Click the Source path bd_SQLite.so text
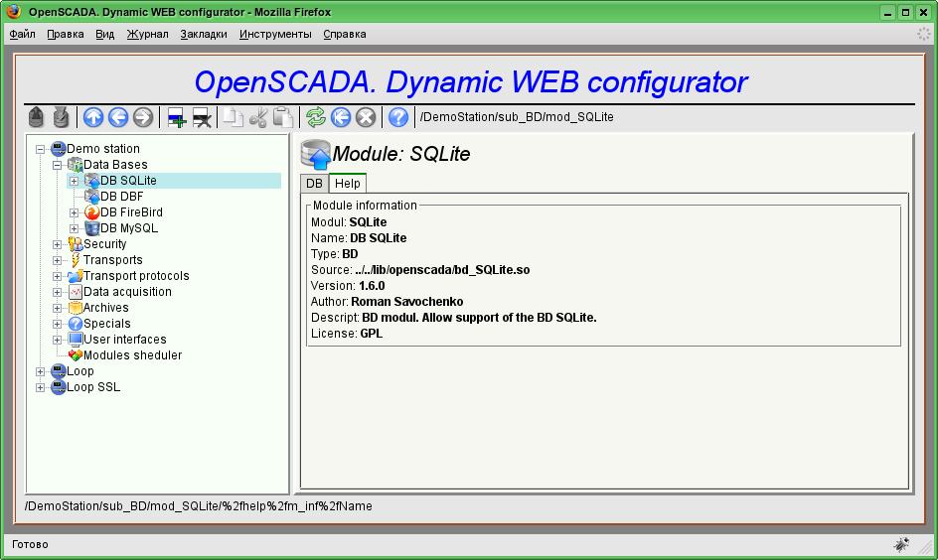Viewport: 938px width, 560px height. [x=442, y=270]
